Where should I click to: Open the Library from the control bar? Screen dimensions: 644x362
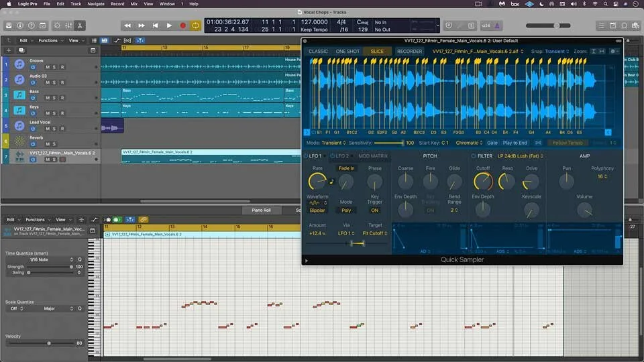9,25
